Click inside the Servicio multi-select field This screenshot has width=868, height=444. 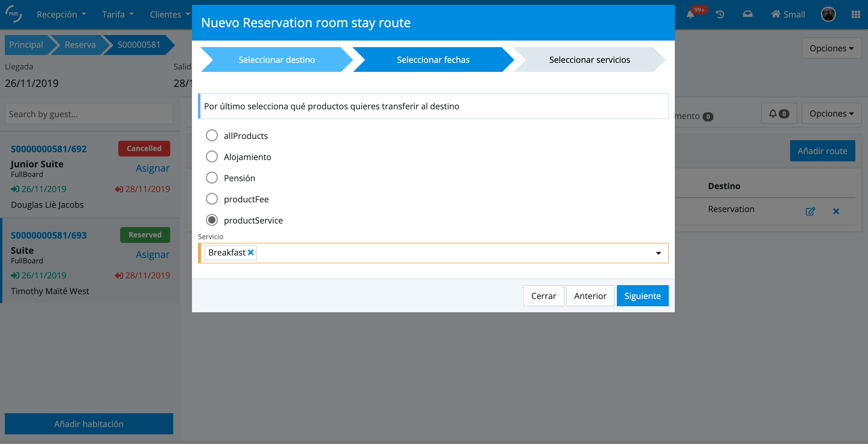[x=433, y=253]
